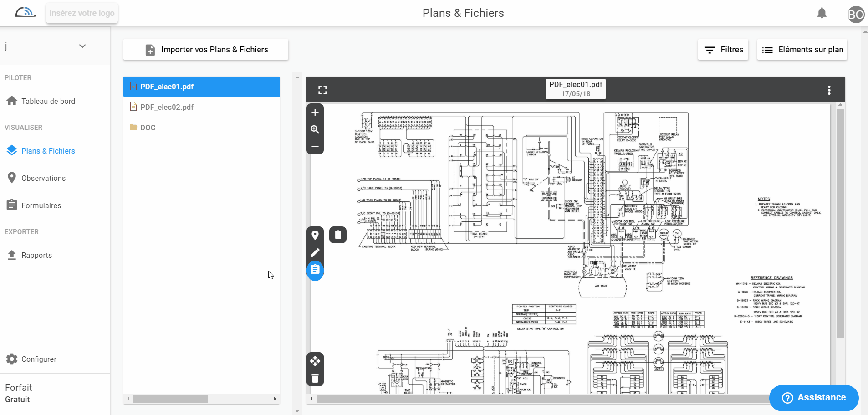Select the pencil drawing tool

pos(315,252)
